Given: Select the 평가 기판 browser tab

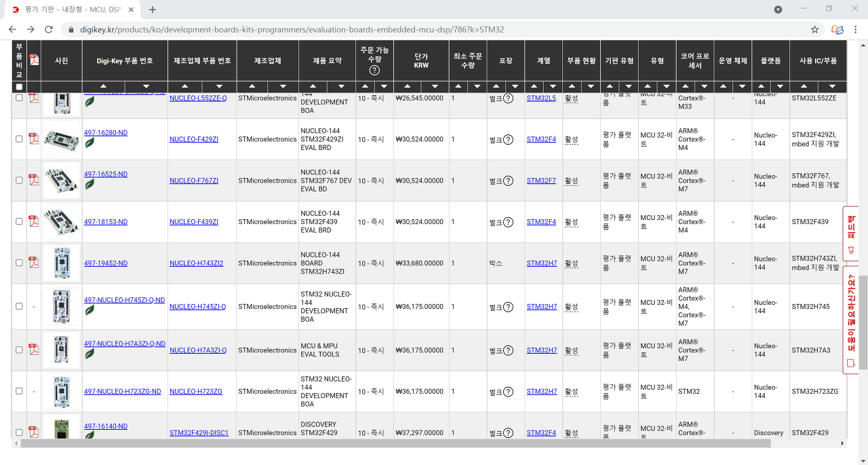Looking at the screenshot, I should pyautogui.click(x=68, y=10).
